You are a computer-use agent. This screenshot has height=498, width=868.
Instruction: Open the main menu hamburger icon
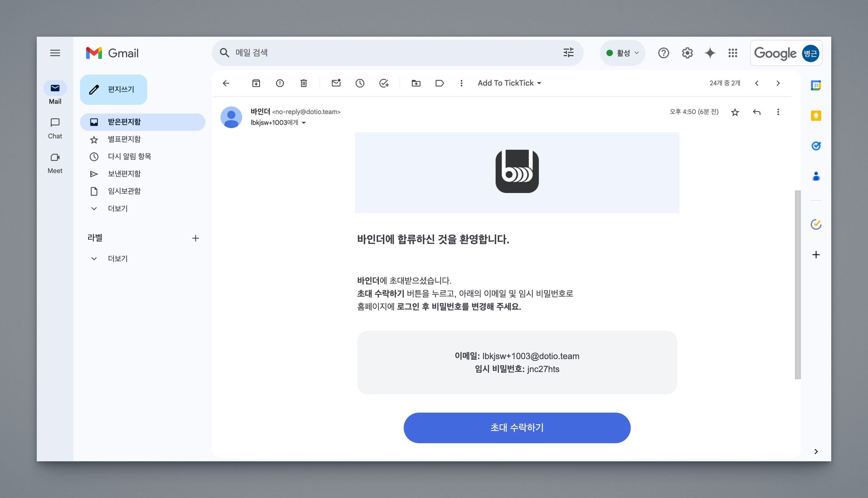(x=55, y=53)
